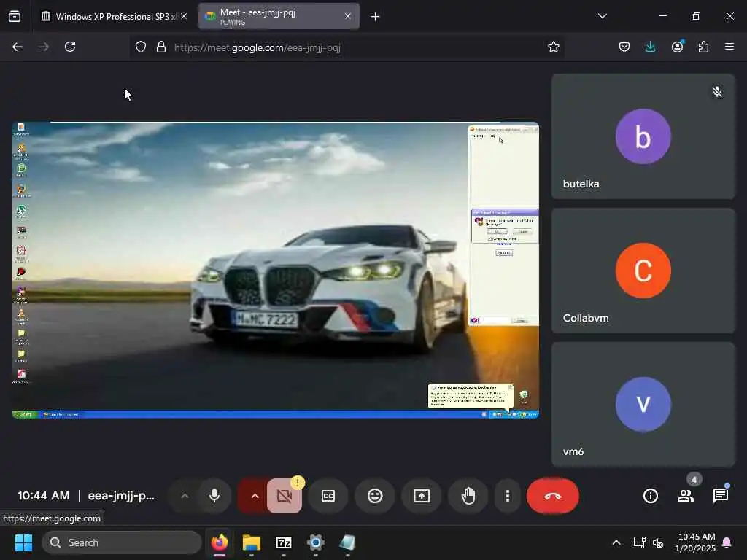Image resolution: width=747 pixels, height=560 pixels.
Task: Open the more options three-dot menu
Action: click(508, 496)
